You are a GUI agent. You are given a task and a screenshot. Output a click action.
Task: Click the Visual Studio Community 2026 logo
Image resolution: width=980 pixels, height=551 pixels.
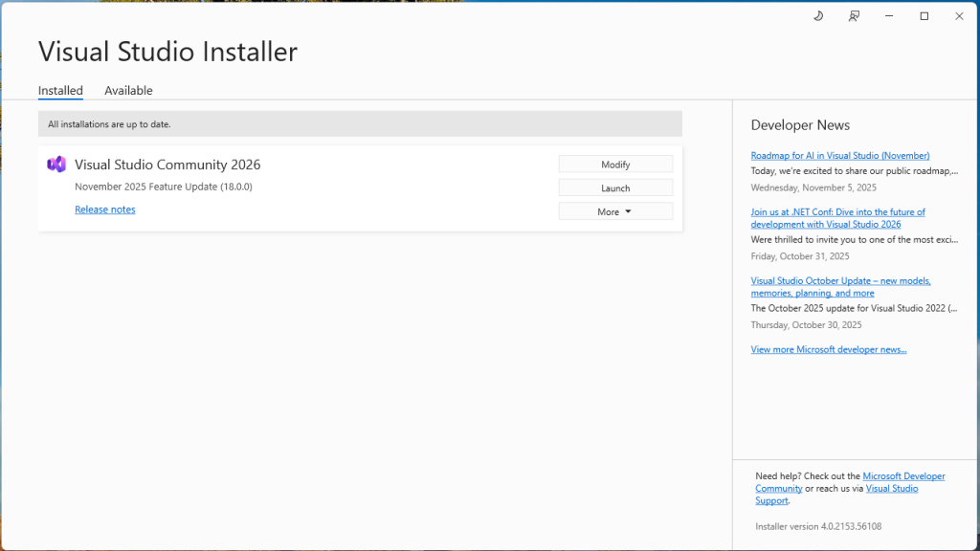[56, 165]
